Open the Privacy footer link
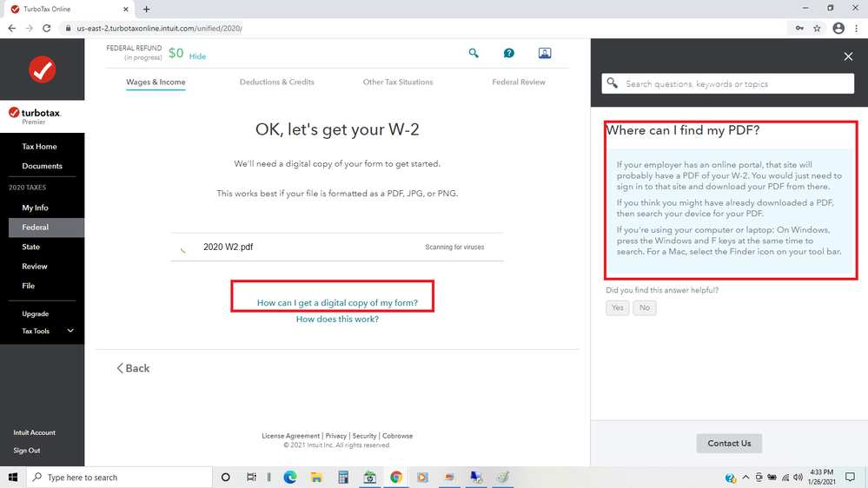This screenshot has width=868, height=488. [x=336, y=436]
